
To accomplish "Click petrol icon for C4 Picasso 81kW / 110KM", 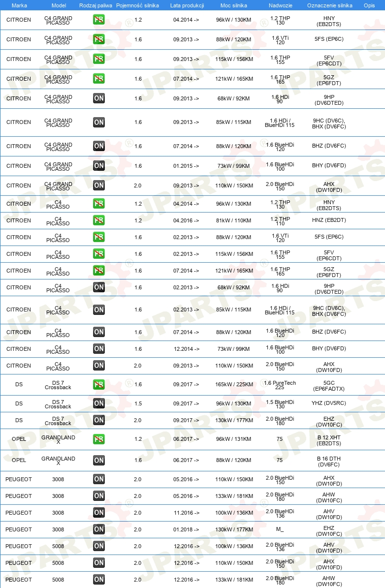I will 98,220.
